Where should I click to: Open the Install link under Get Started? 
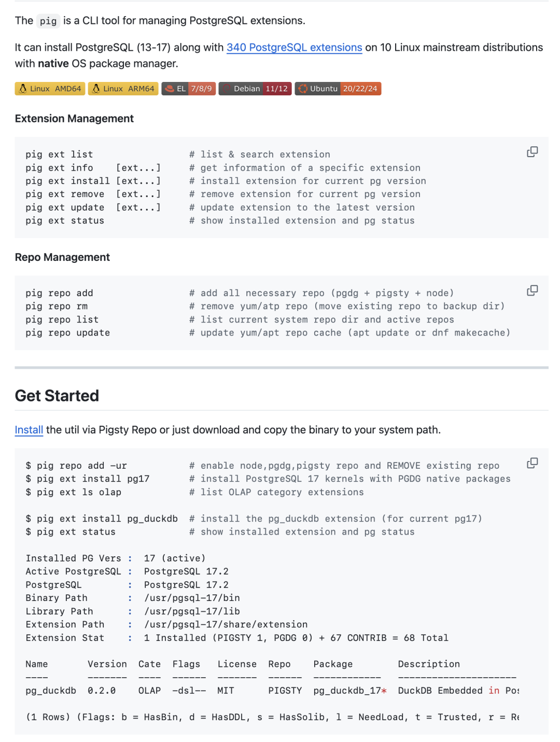[x=29, y=430]
